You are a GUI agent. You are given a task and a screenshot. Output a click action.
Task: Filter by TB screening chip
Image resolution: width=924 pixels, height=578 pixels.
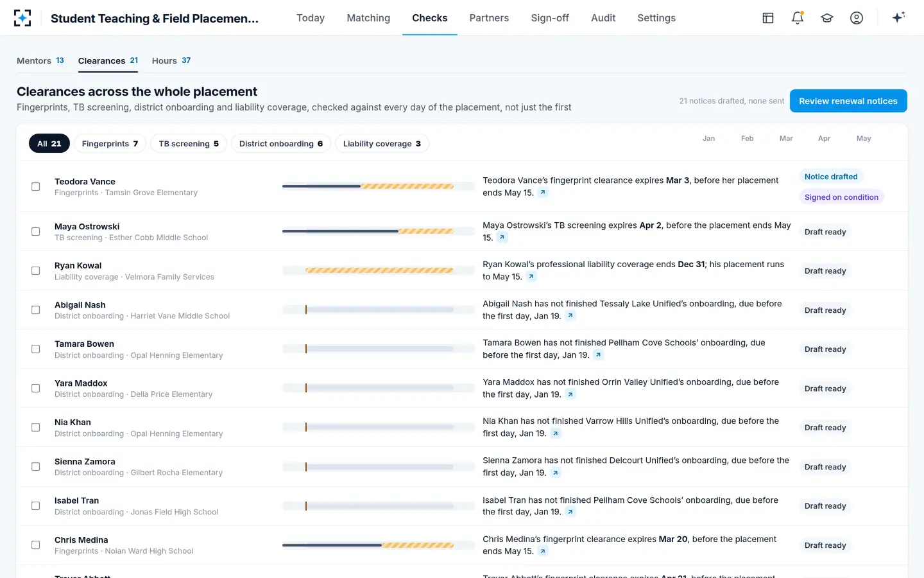coord(189,144)
